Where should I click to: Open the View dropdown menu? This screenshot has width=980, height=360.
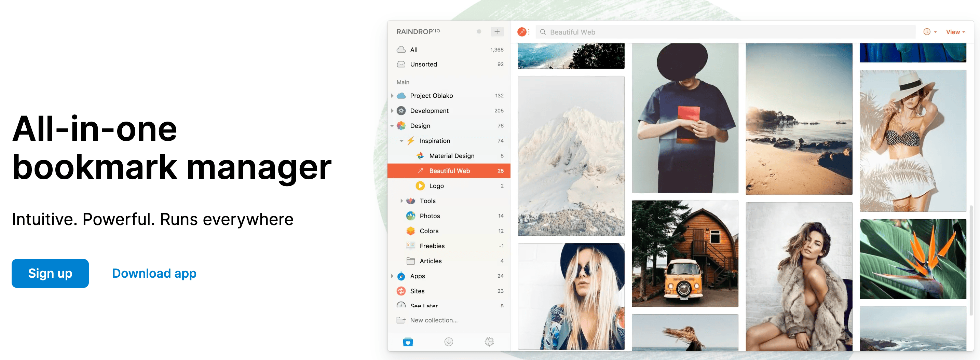point(955,32)
